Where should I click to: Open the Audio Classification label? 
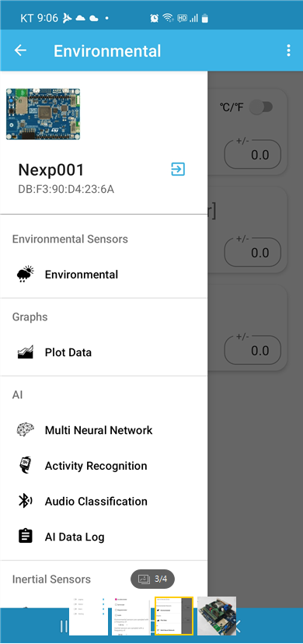pyautogui.click(x=96, y=501)
